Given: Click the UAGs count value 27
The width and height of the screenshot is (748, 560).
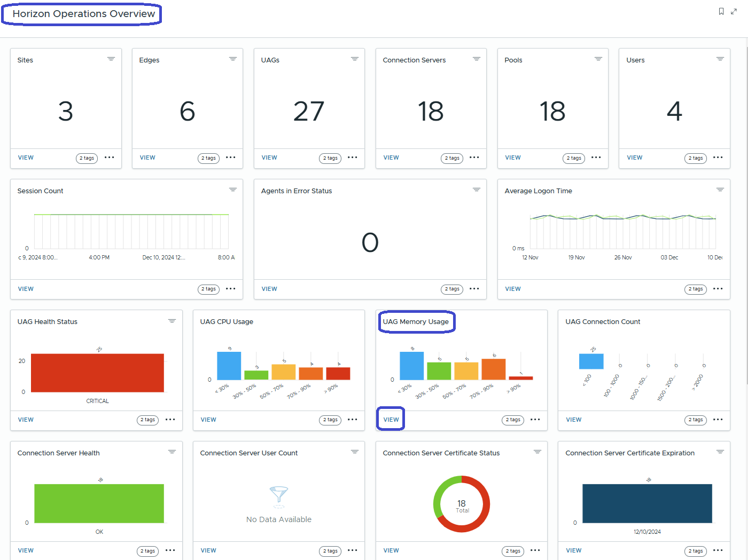Looking at the screenshot, I should tap(309, 111).
